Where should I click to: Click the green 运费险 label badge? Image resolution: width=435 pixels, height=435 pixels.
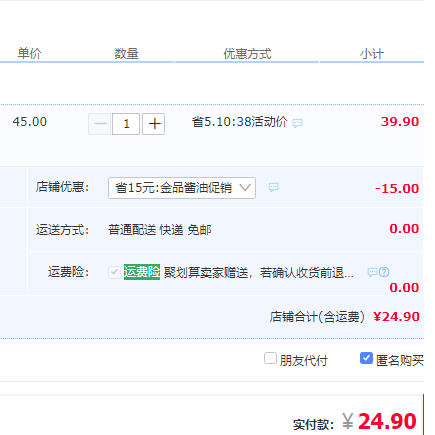click(142, 272)
